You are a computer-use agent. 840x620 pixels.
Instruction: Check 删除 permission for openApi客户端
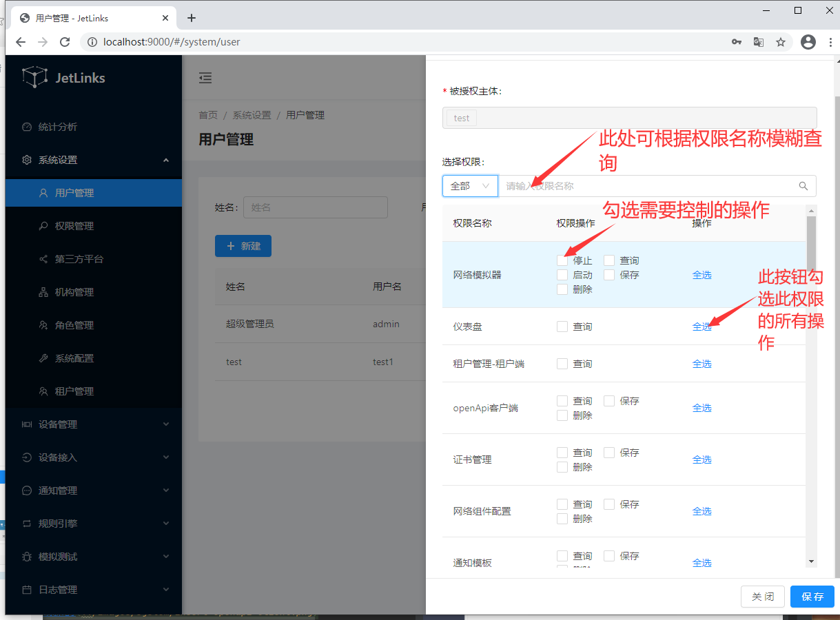point(562,415)
